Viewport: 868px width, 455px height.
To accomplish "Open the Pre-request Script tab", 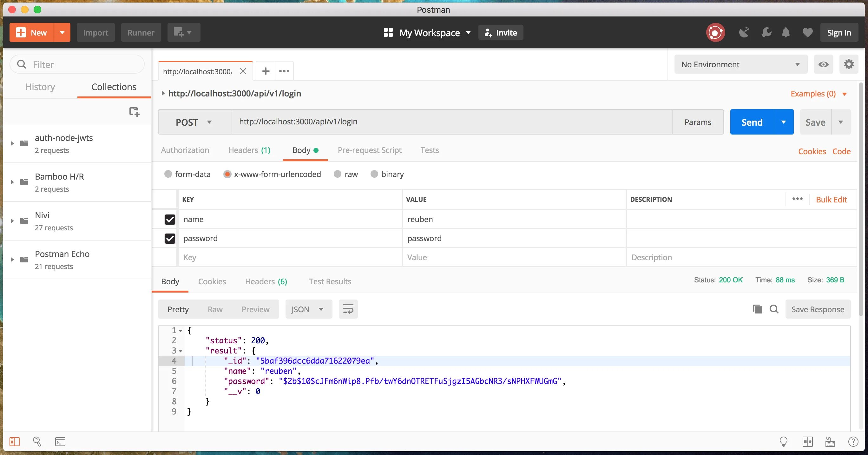I will click(x=369, y=150).
